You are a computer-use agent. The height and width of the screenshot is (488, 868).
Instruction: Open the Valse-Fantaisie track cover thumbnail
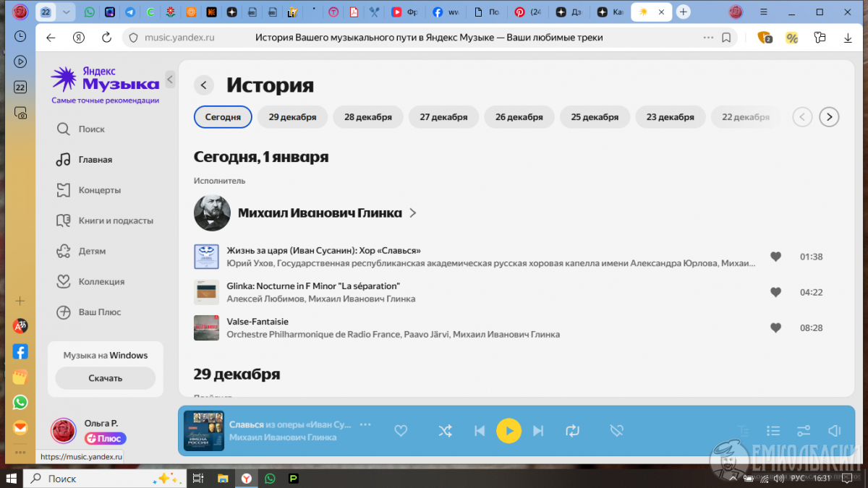click(206, 328)
